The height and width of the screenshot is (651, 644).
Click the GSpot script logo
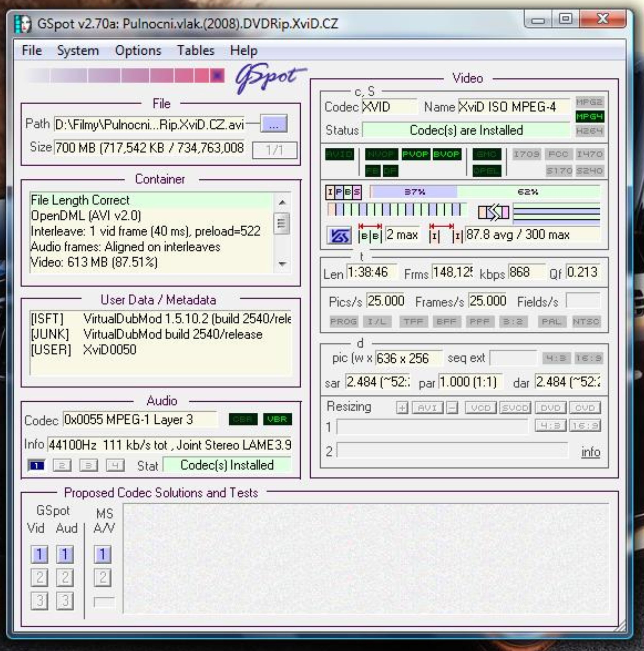(x=269, y=78)
